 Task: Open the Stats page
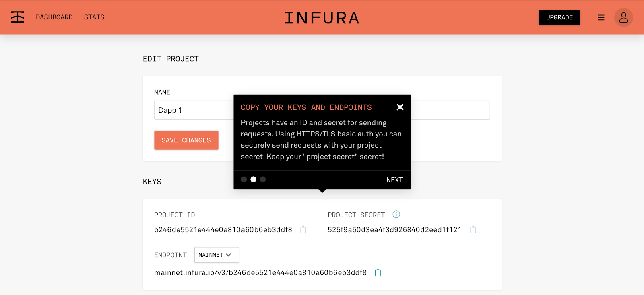pos(94,17)
